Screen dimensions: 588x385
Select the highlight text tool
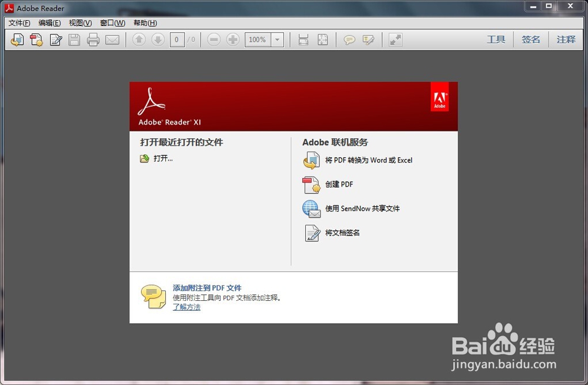coord(368,39)
